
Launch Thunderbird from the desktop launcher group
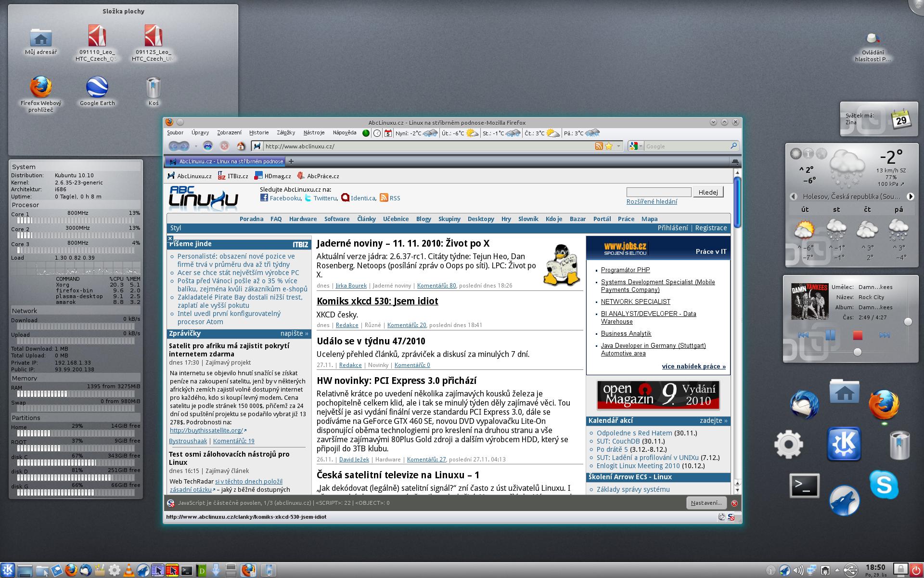tap(804, 404)
